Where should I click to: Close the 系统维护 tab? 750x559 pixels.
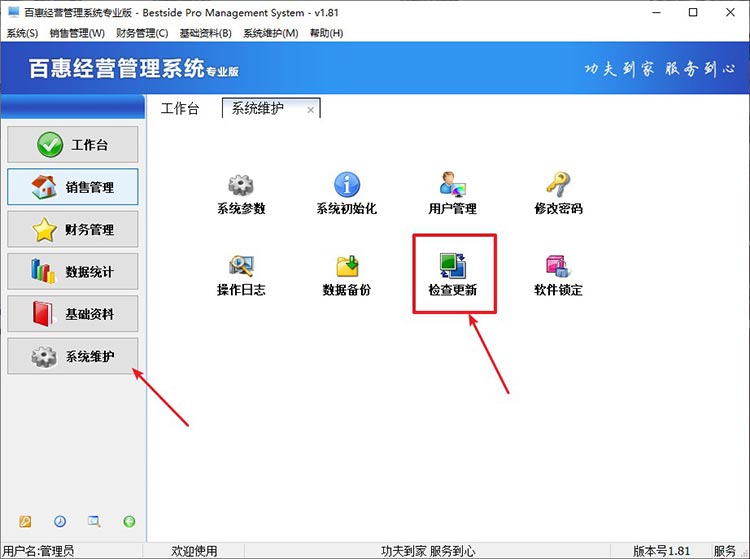pyautogui.click(x=310, y=110)
